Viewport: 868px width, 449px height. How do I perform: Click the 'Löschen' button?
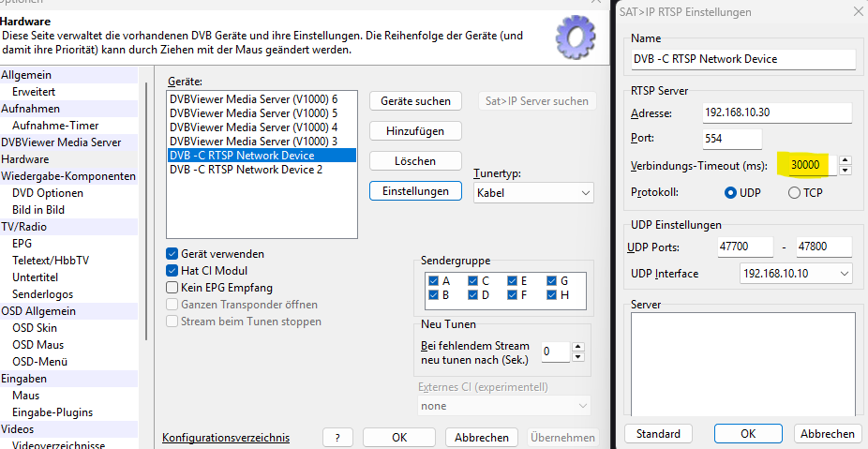point(415,161)
